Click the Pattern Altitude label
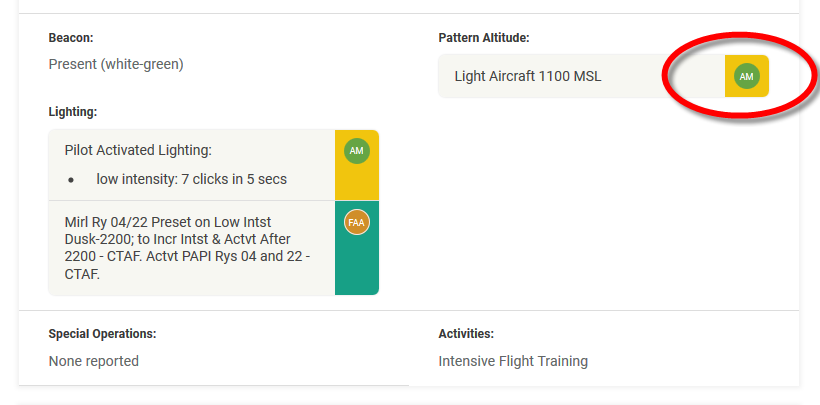Image resolution: width=820 pixels, height=405 pixels. click(x=484, y=38)
